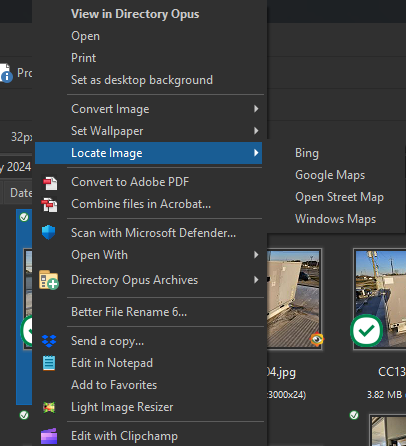The image size is (406, 446).
Task: Expand the arrow beside Set Wallpaper
Action: tap(256, 131)
